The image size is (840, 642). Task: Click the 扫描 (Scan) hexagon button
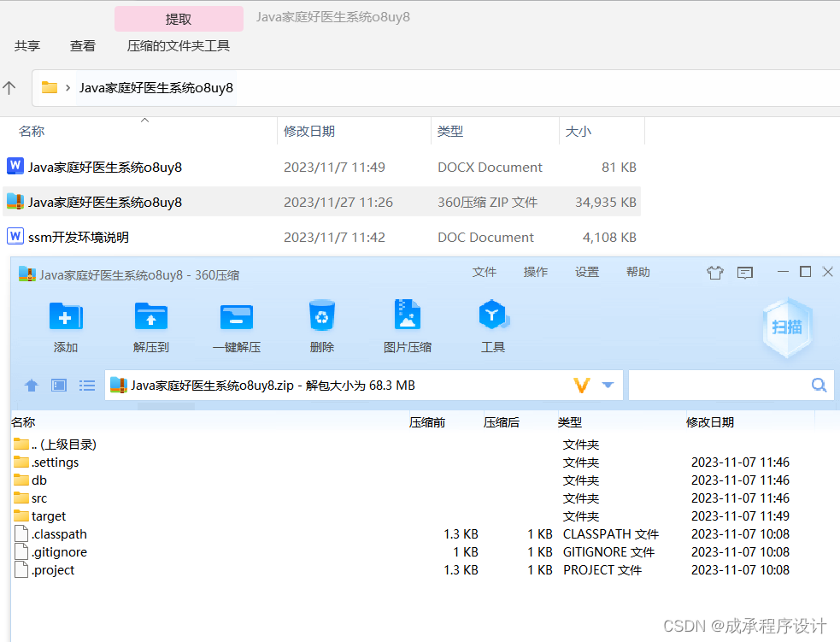[787, 327]
